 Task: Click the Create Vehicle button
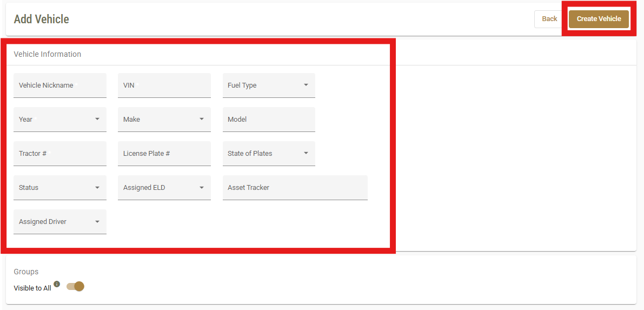[599, 19]
